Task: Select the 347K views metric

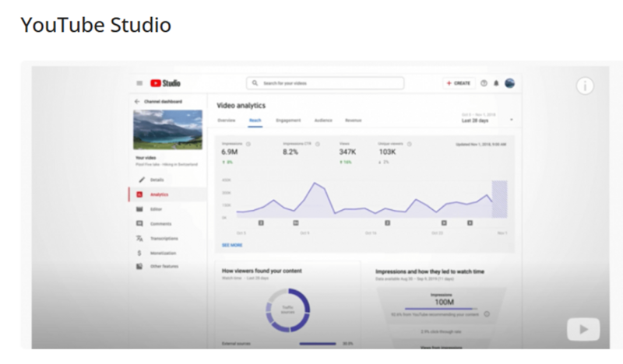Action: (x=347, y=152)
